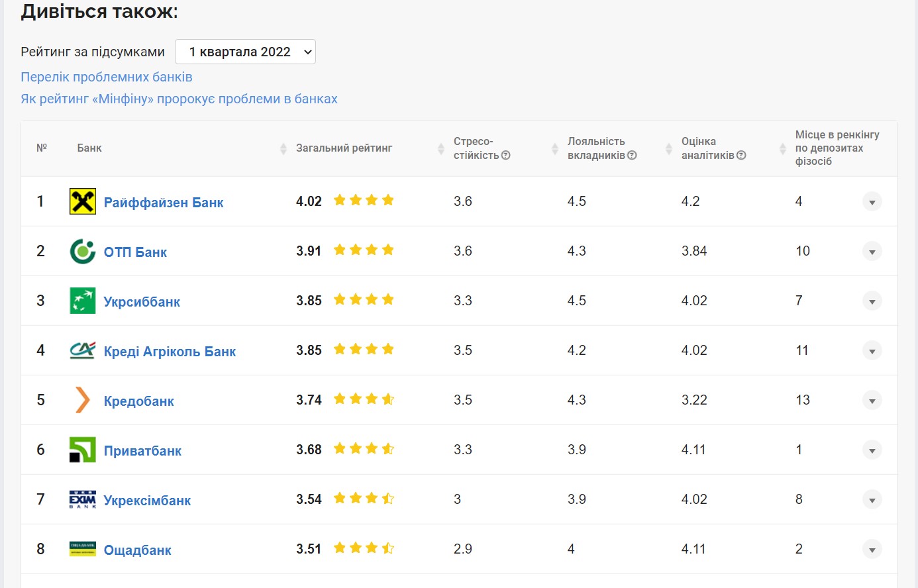
Task: Click the Ukreximbank EXIM logo
Action: click(83, 499)
